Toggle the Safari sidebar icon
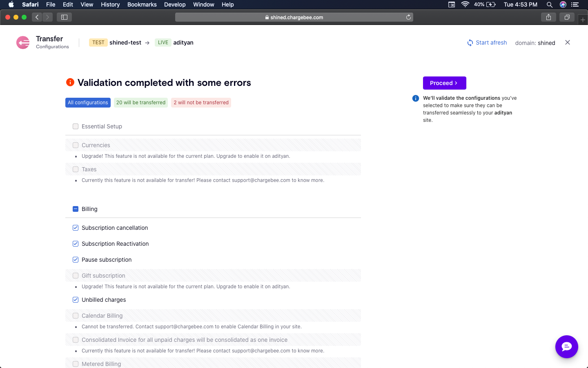Image resolution: width=588 pixels, height=368 pixels. tap(64, 17)
